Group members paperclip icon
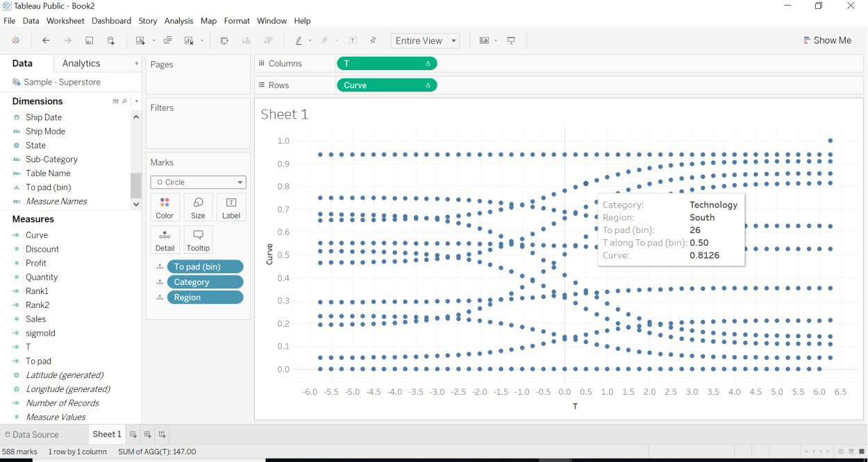This screenshot has width=868, height=462. click(324, 40)
